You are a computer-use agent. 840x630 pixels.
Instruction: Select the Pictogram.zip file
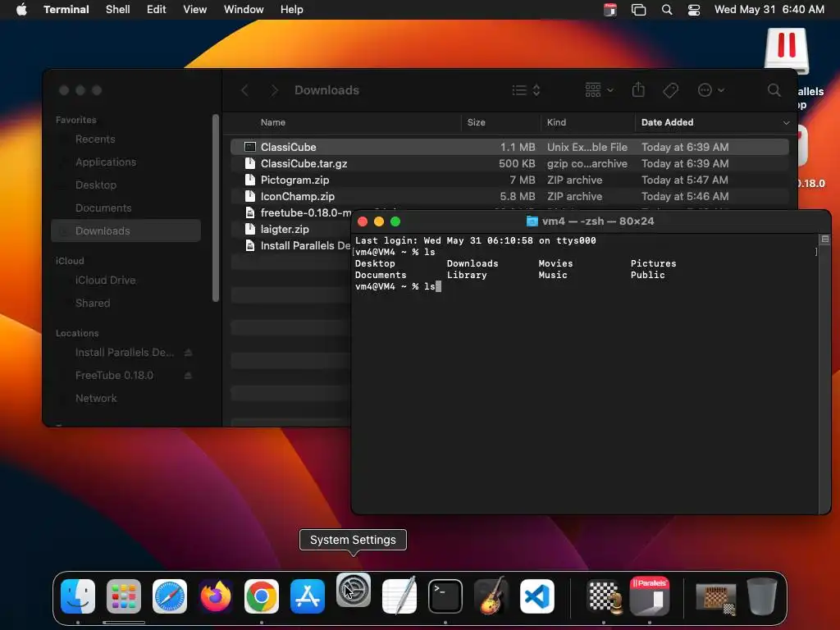(509, 180)
